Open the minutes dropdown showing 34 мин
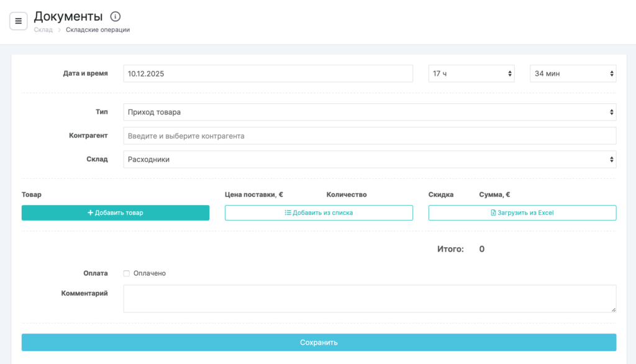Viewport: 636px width, 364px height. 572,73
